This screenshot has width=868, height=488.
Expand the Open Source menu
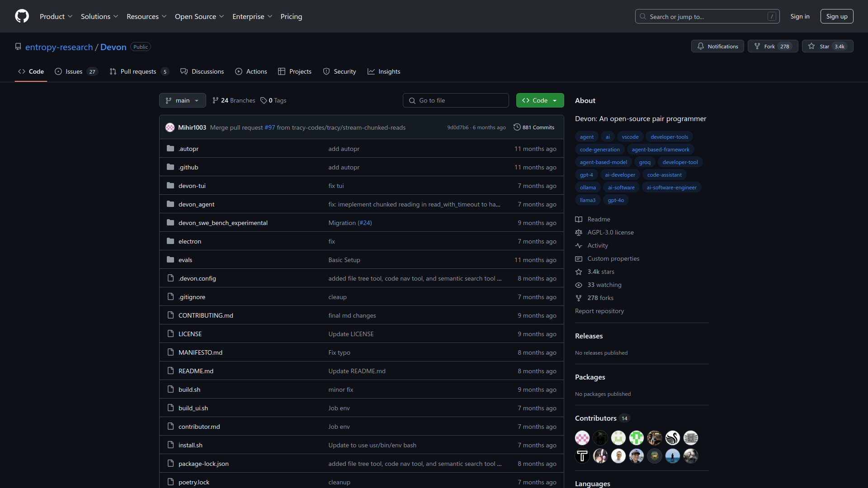point(199,16)
